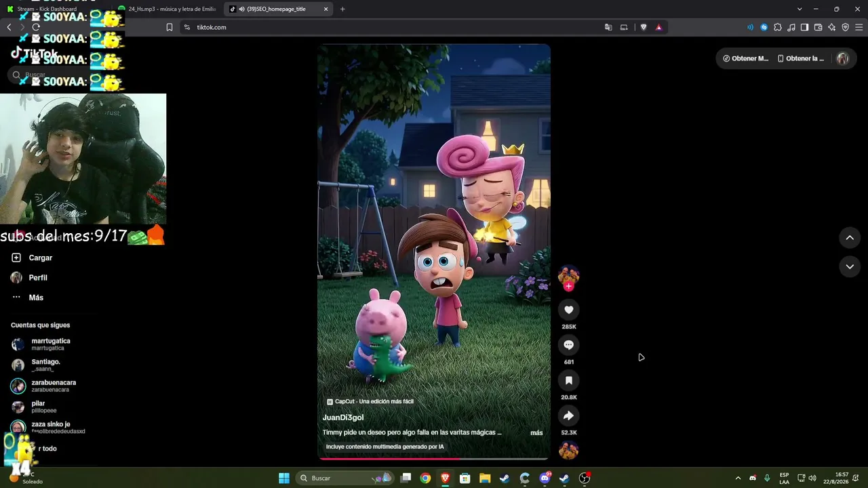Click the Obtener M... button
The image size is (868, 488).
pyautogui.click(x=745, y=58)
